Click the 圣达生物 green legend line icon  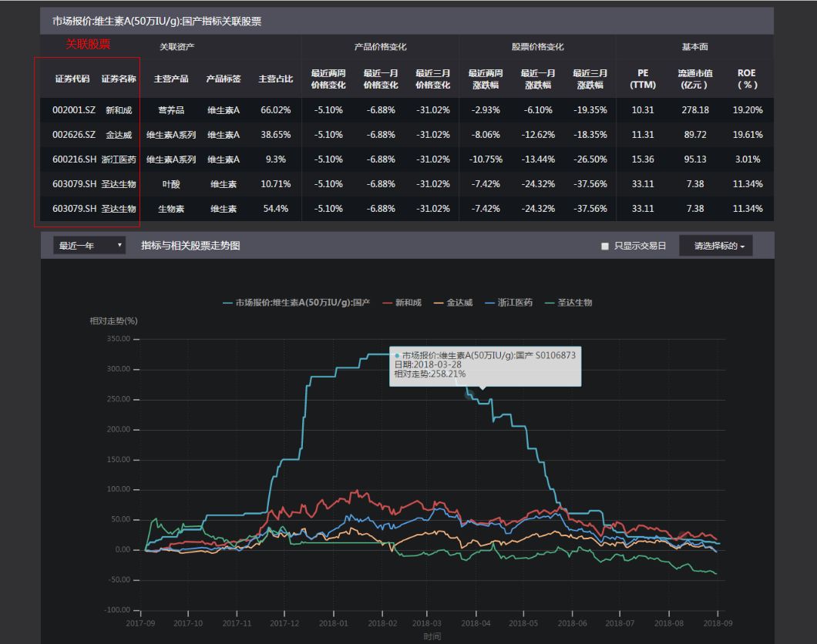(x=549, y=303)
